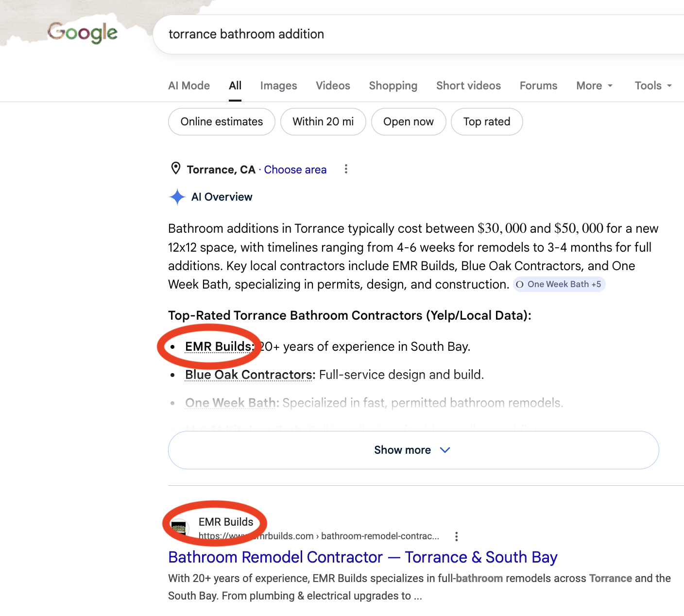Toggle the Open now filter chip
The width and height of the screenshot is (684, 616).
409,121
